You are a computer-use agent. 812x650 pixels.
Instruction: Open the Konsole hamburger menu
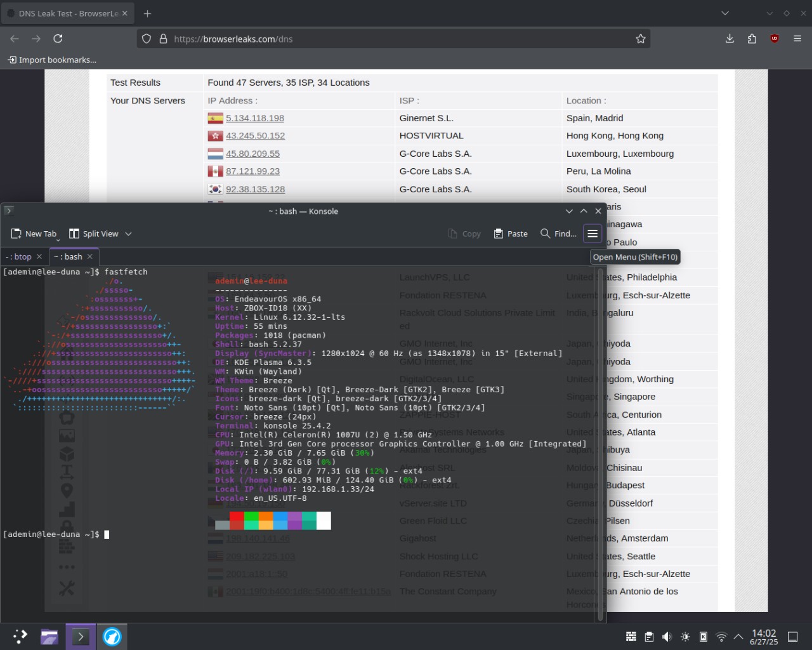point(593,234)
